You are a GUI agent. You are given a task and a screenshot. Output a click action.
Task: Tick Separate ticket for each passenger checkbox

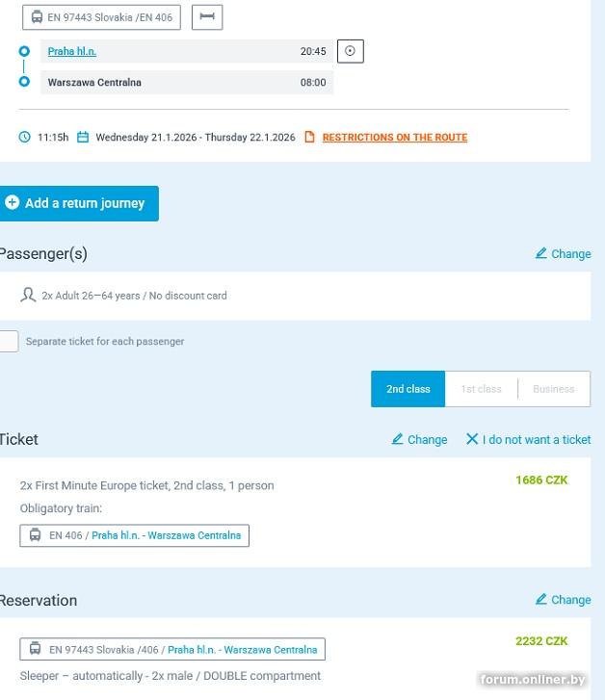click(9, 341)
